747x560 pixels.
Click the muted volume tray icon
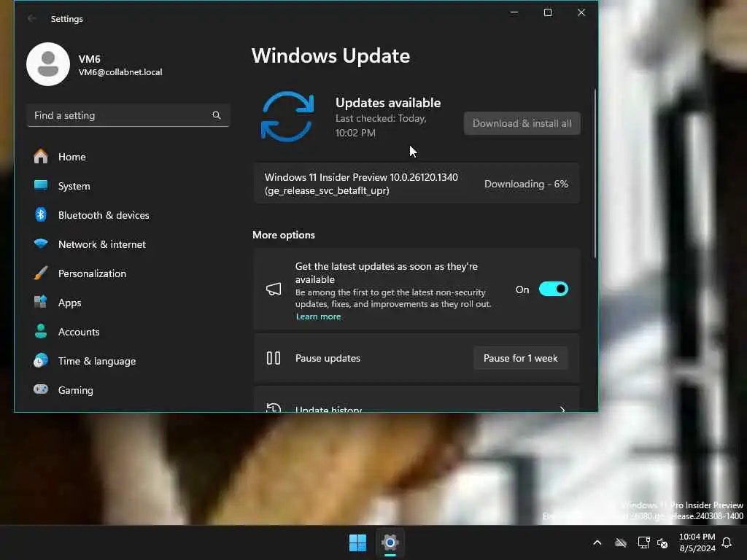click(662, 542)
